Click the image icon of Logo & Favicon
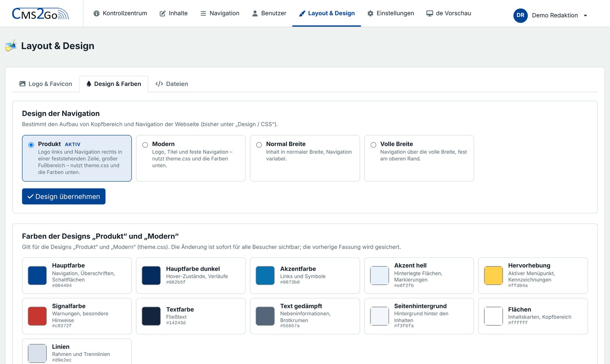Image resolution: width=610 pixels, height=364 pixels. (22, 84)
